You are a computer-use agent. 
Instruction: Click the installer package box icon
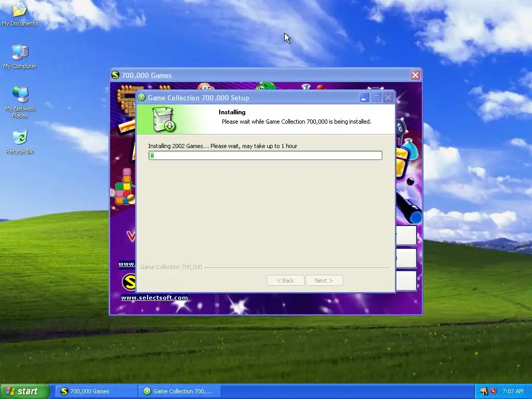coord(164,119)
